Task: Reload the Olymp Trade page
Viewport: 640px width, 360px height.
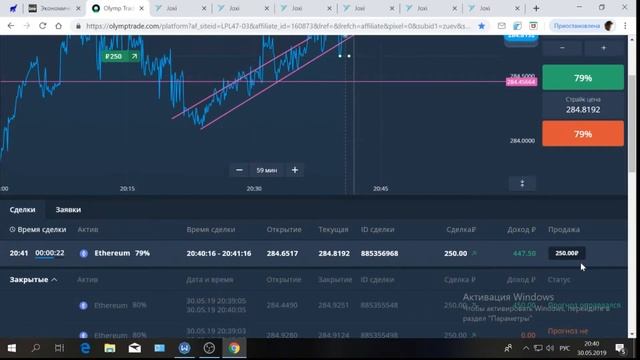Action: [x=42, y=26]
